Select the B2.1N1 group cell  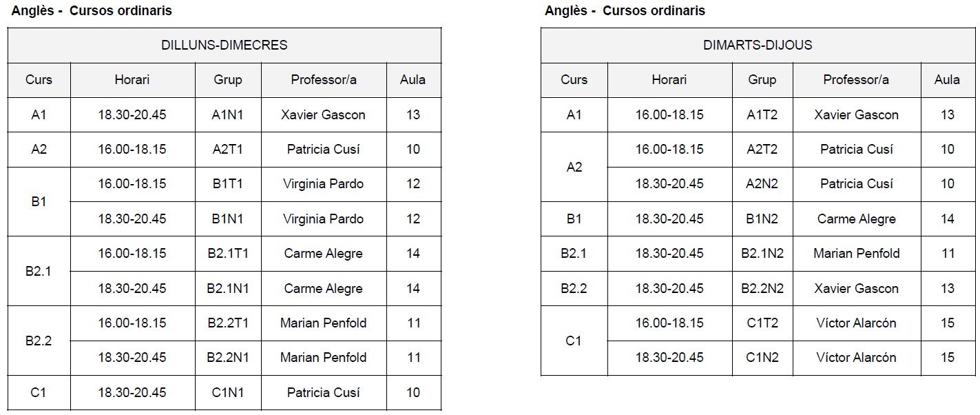[228, 288]
